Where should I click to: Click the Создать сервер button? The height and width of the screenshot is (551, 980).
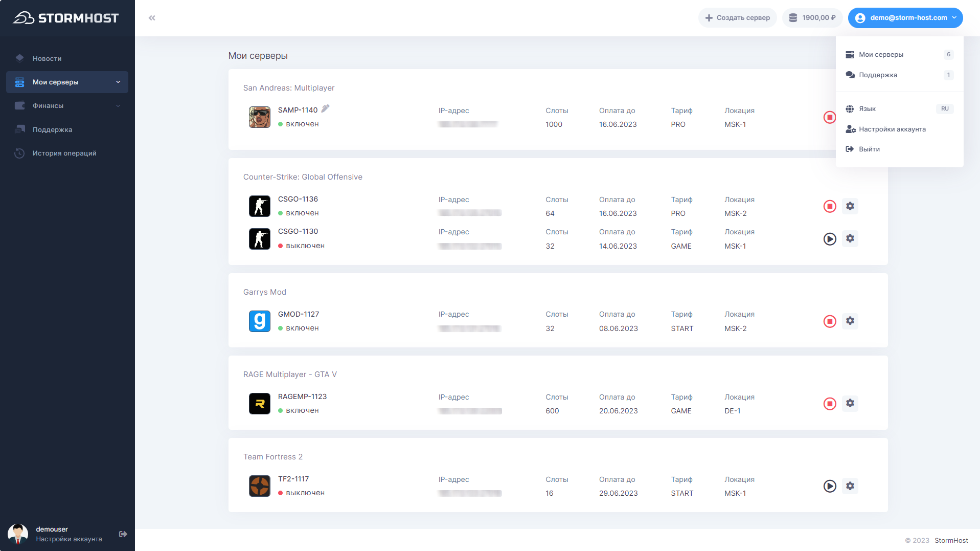737,18
